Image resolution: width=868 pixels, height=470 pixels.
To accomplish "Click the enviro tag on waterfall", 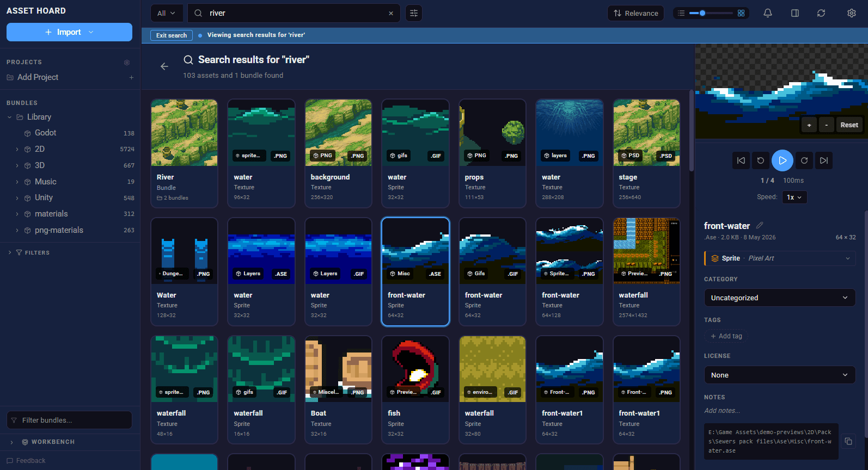I will click(x=479, y=392).
